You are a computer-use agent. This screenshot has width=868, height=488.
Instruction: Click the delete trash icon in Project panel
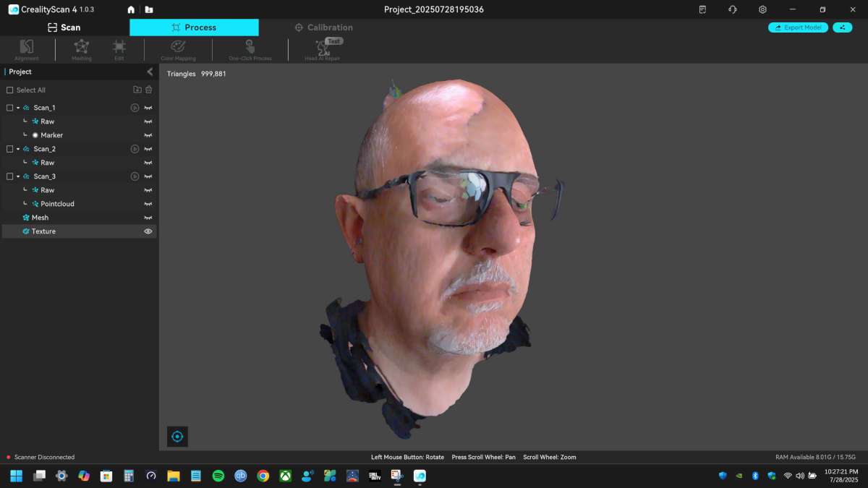149,90
